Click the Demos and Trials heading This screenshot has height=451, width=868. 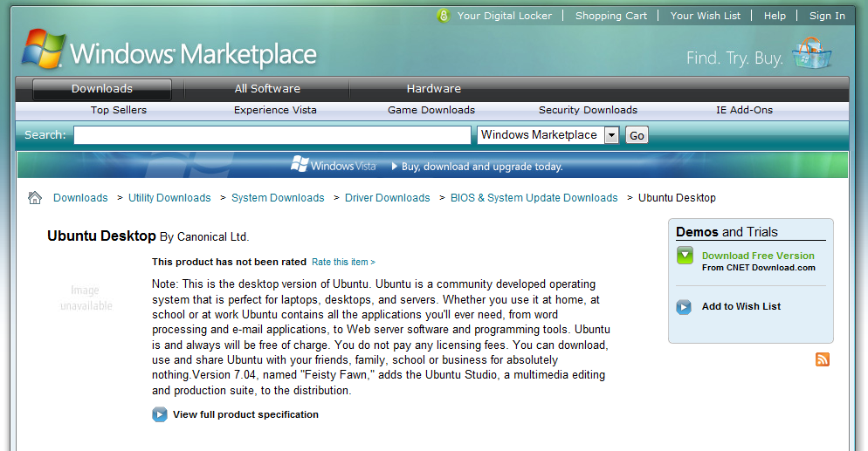[727, 232]
